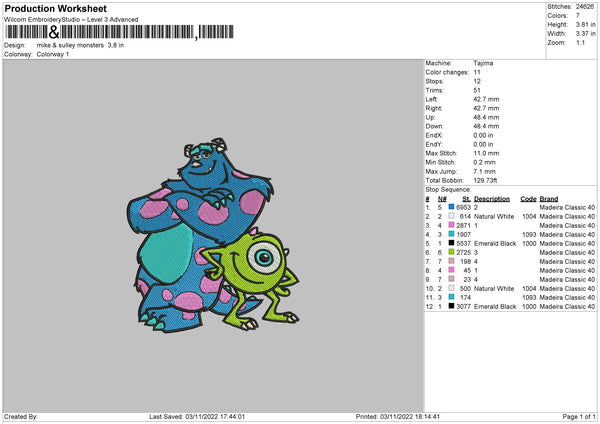Click 'Natural White' in stop row 10

pos(494,289)
